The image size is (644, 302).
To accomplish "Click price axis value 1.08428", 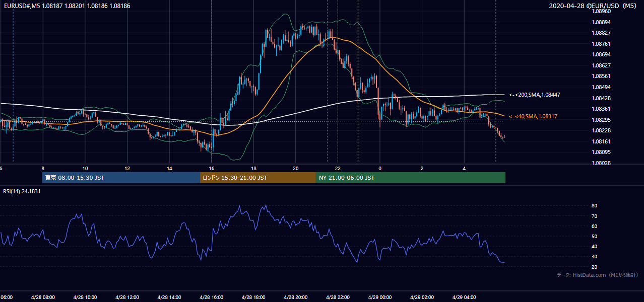I will [x=601, y=98].
